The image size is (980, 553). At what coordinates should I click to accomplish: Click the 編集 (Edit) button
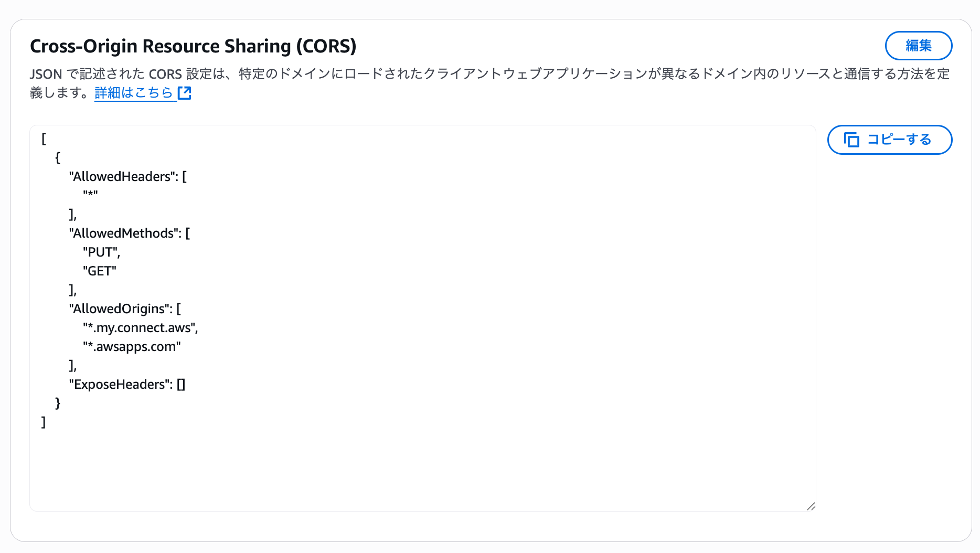[918, 46]
